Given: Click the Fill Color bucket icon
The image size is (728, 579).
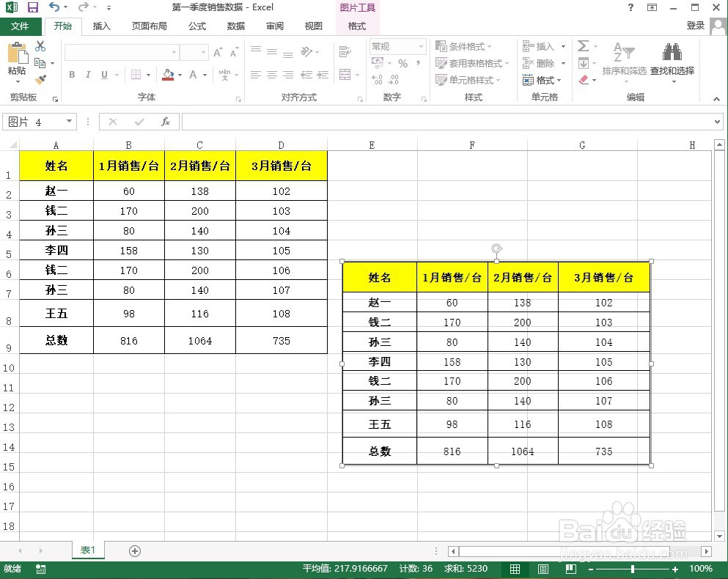Looking at the screenshot, I should pos(168,75).
